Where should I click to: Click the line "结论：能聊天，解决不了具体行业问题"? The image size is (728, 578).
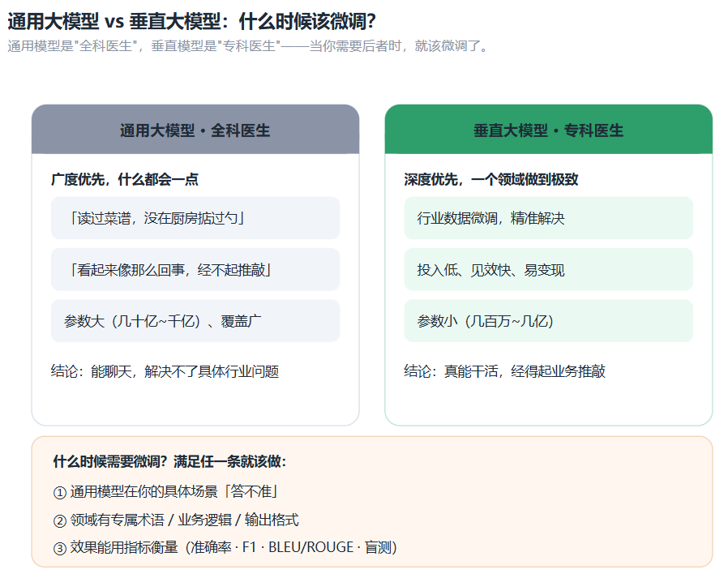point(165,371)
